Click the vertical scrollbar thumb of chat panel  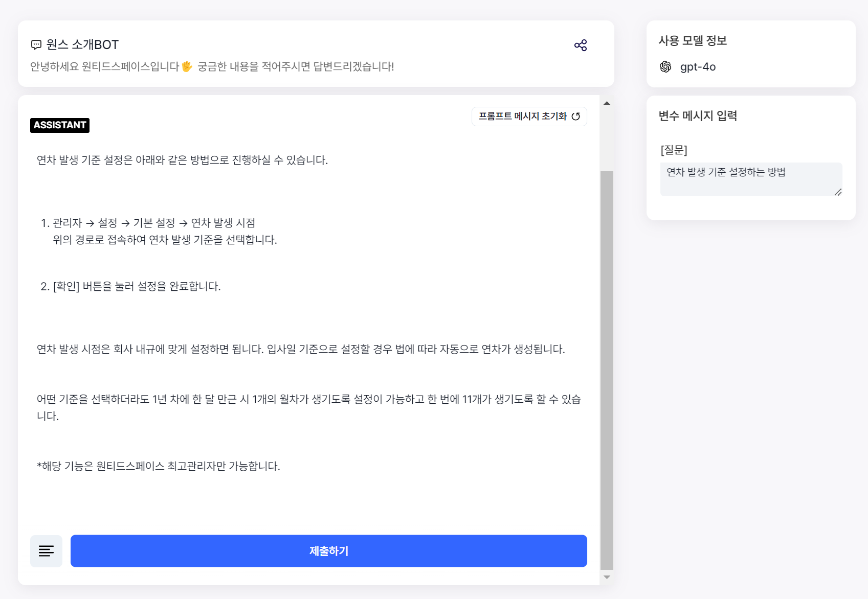coord(607,370)
